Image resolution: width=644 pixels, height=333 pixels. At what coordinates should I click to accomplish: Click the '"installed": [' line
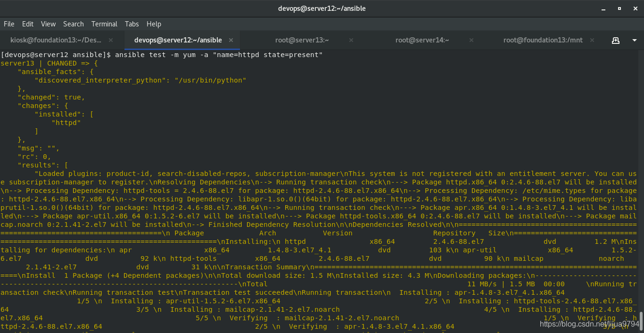tap(64, 114)
